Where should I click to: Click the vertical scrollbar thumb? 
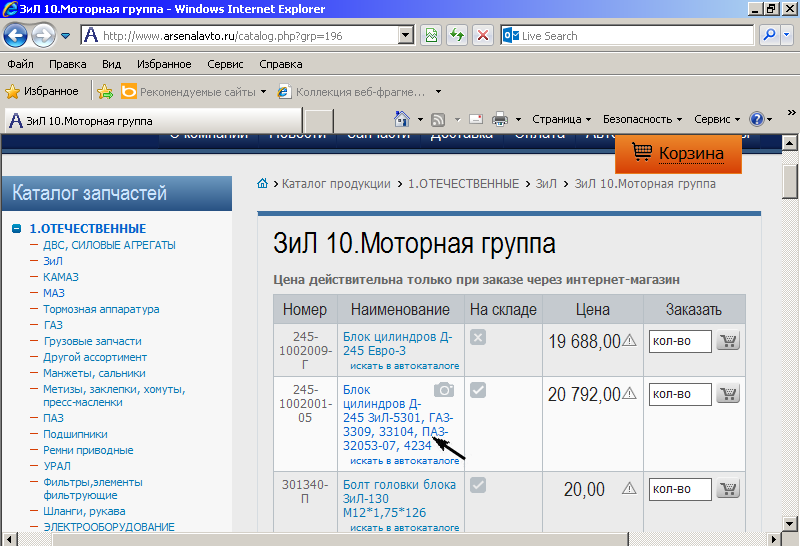[790, 181]
